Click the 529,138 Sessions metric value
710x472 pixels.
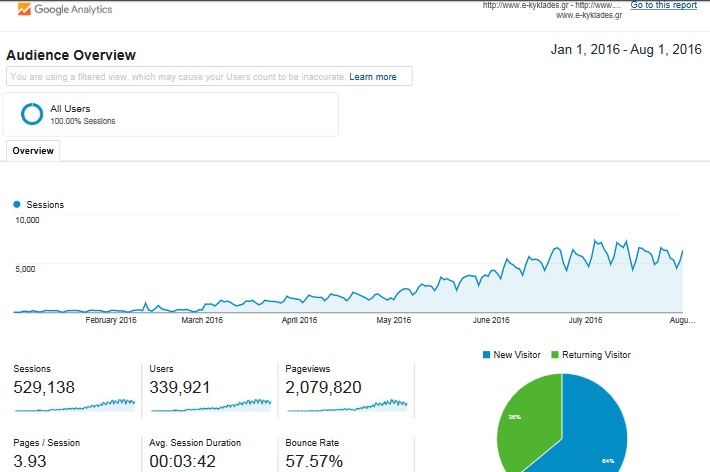click(44, 388)
